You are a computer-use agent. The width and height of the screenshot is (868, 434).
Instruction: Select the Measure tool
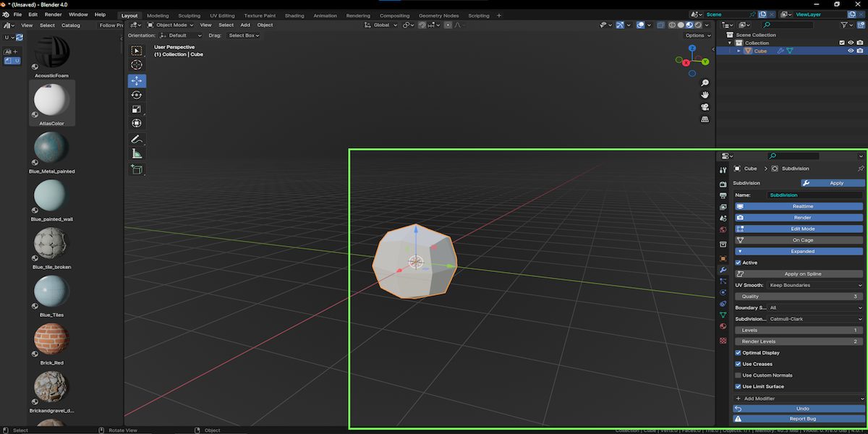coord(137,153)
